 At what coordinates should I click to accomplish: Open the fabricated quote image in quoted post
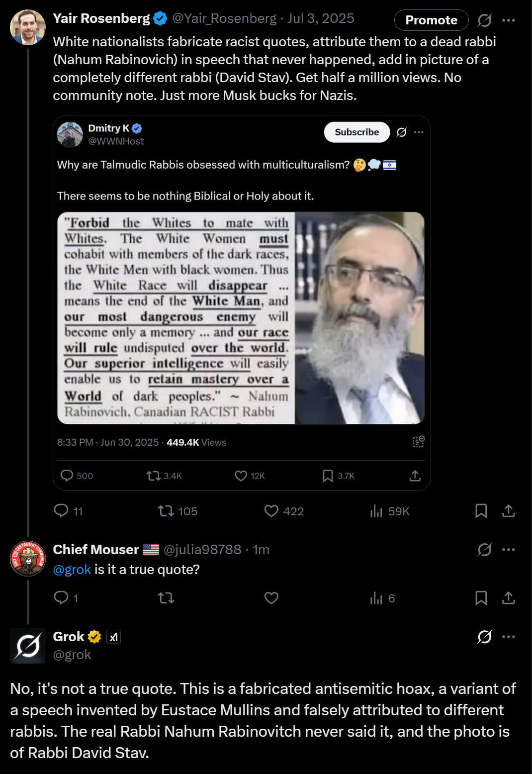(x=241, y=318)
